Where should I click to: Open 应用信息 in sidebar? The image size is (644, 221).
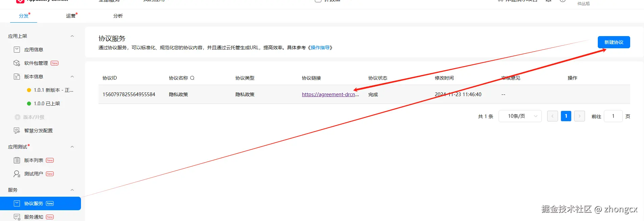click(x=34, y=50)
